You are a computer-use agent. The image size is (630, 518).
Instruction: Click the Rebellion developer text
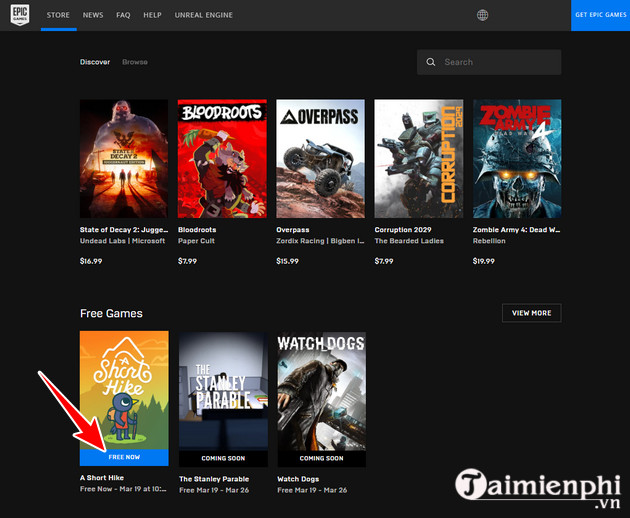coord(489,241)
